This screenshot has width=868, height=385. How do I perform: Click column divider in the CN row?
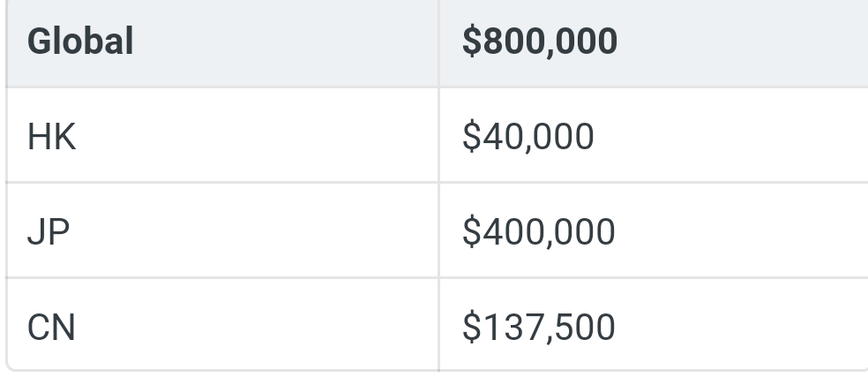pos(439,325)
